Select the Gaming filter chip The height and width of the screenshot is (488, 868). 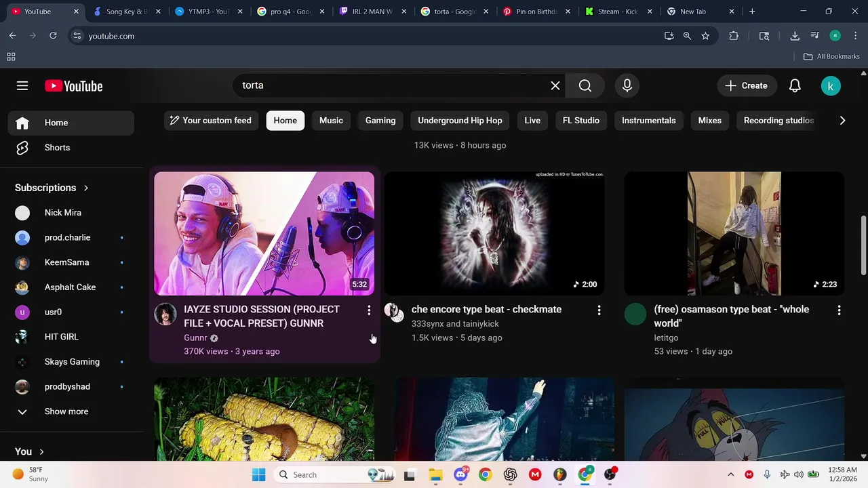pyautogui.click(x=380, y=121)
